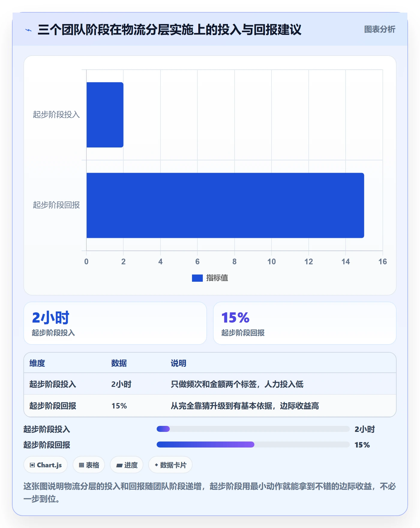This screenshot has height=528, width=420.
Task: Click the 起步阶段回报 bar in chart
Action: [225, 205]
